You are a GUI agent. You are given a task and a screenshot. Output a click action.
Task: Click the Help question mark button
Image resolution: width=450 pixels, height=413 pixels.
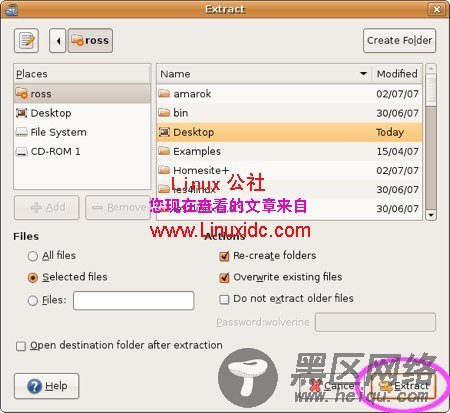click(47, 386)
